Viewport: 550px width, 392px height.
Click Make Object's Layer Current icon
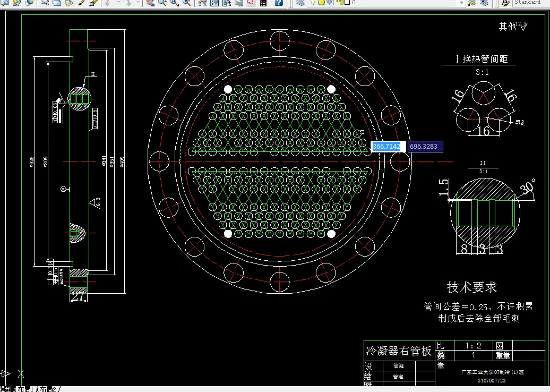[x=472, y=3]
